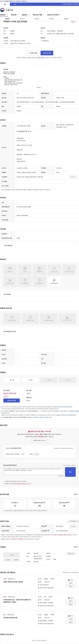Image resolution: width=79 pixels, height=644 pixels.
Task: Add job to favorites with 관심정보 등록
Action: 33,53
